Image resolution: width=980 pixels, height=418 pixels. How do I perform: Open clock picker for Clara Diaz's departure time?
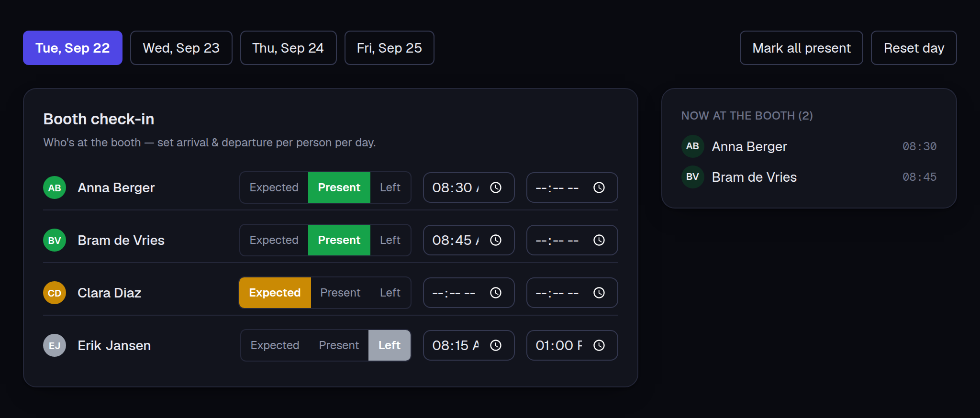(x=599, y=293)
